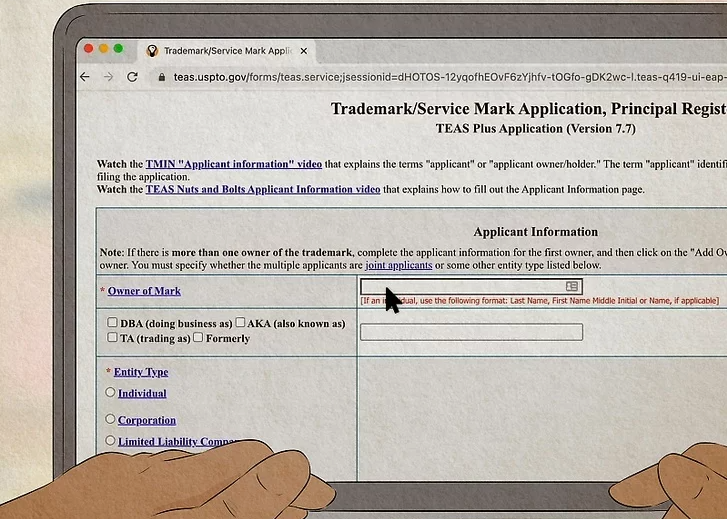
Task: Open the Entity Type help link
Action: [x=141, y=372]
